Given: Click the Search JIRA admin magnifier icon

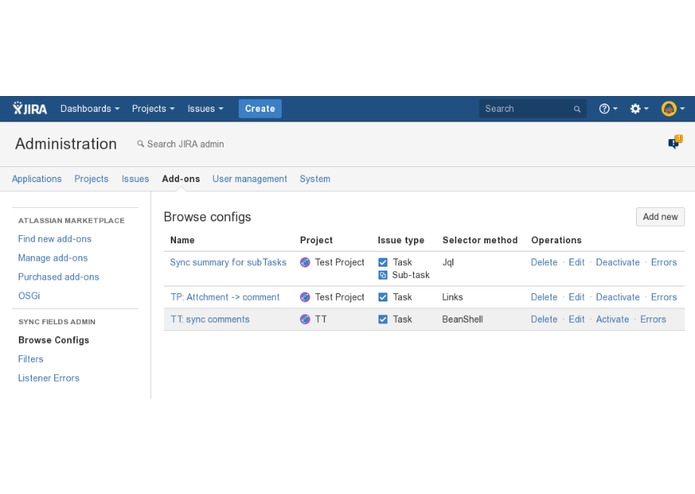Looking at the screenshot, I should tap(141, 144).
